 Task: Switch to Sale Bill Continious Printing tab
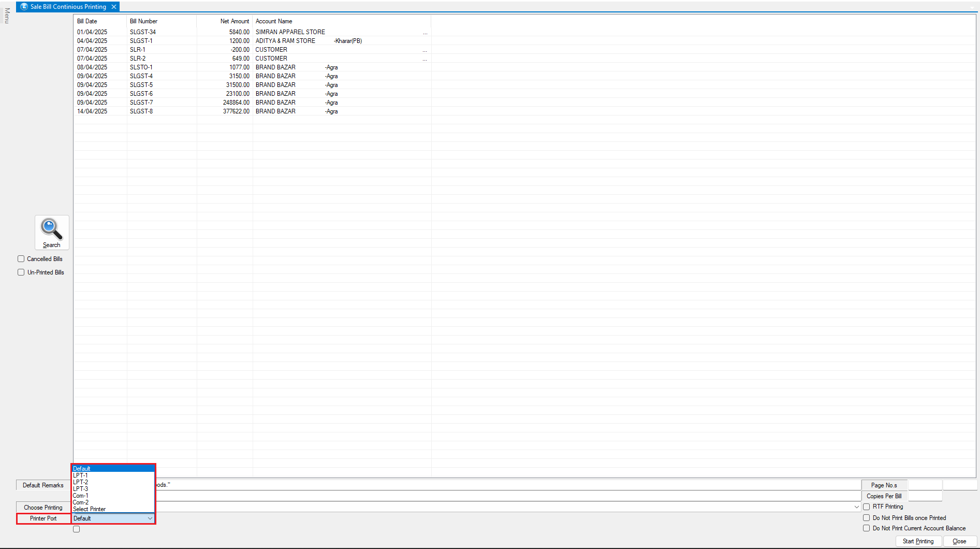tap(68, 7)
